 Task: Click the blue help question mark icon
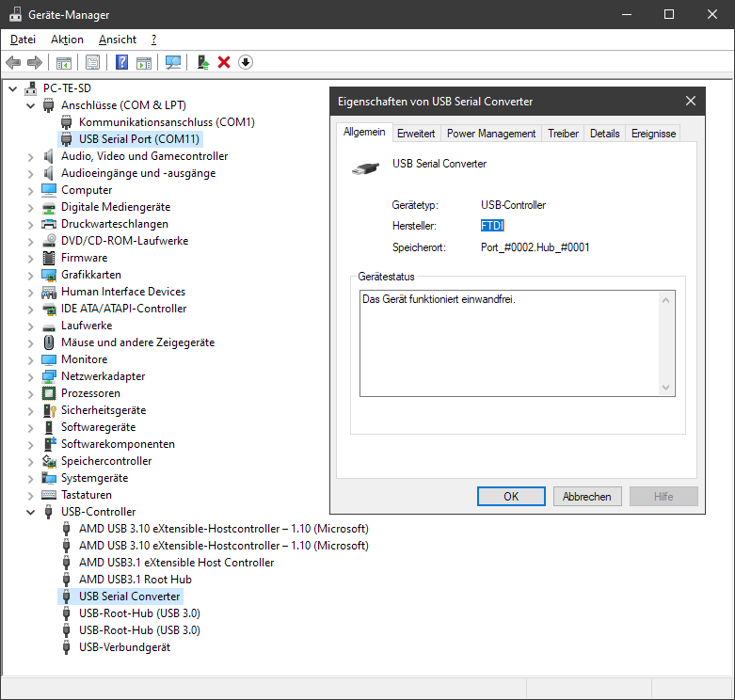tap(121, 62)
